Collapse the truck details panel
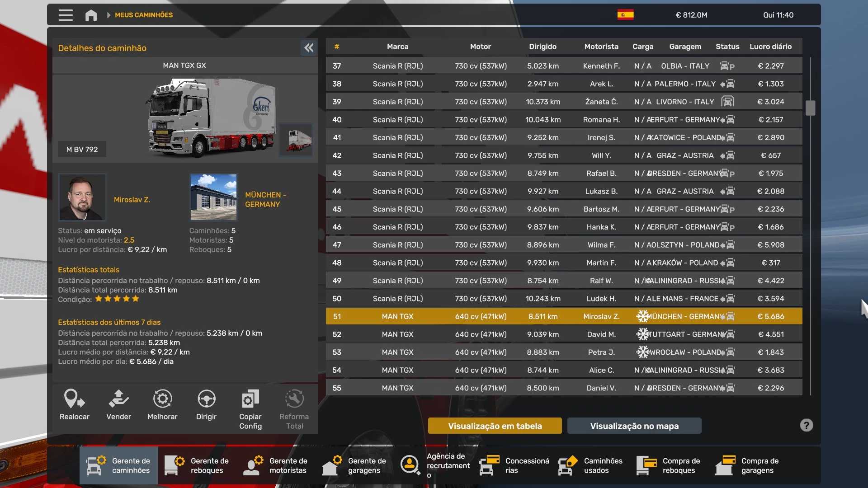 309,48
